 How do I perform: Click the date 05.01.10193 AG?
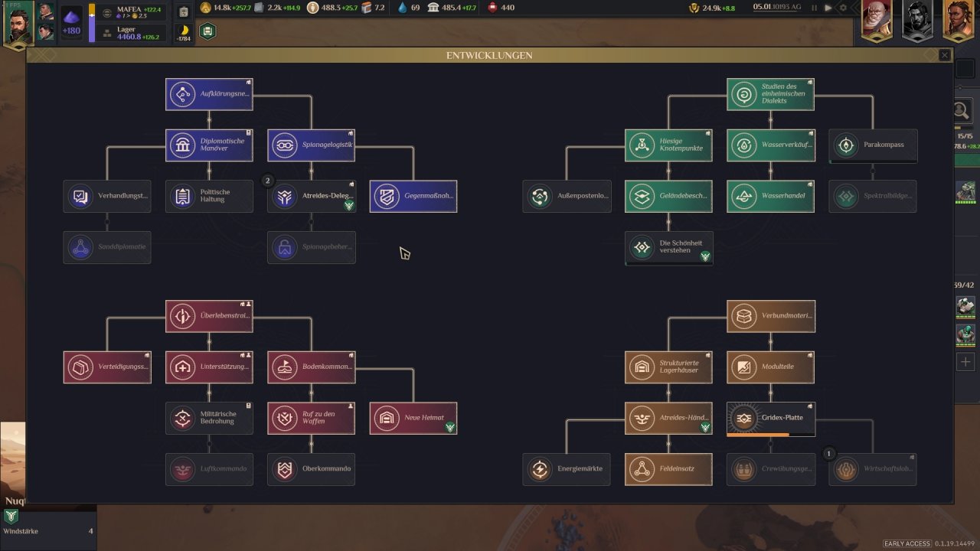[776, 8]
